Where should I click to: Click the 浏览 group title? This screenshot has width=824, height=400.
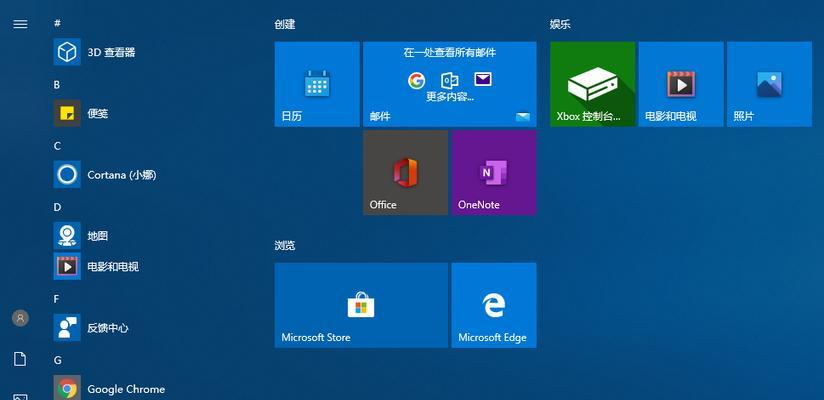click(284, 245)
